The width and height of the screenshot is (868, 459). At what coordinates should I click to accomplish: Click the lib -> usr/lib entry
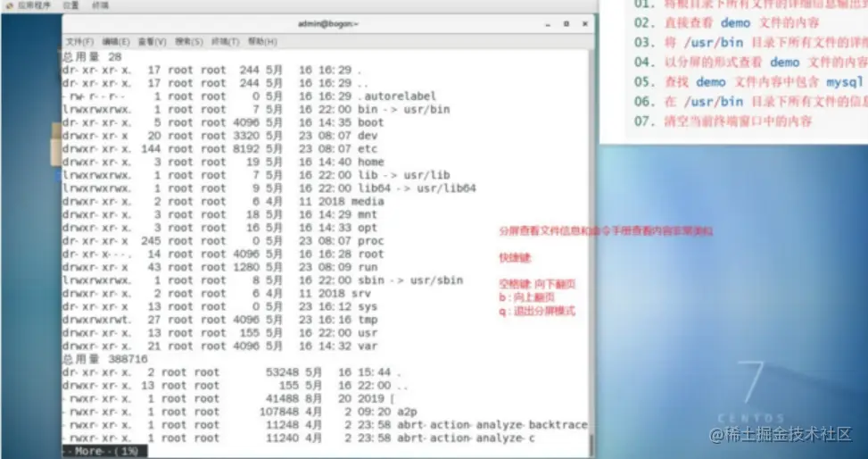click(x=404, y=175)
